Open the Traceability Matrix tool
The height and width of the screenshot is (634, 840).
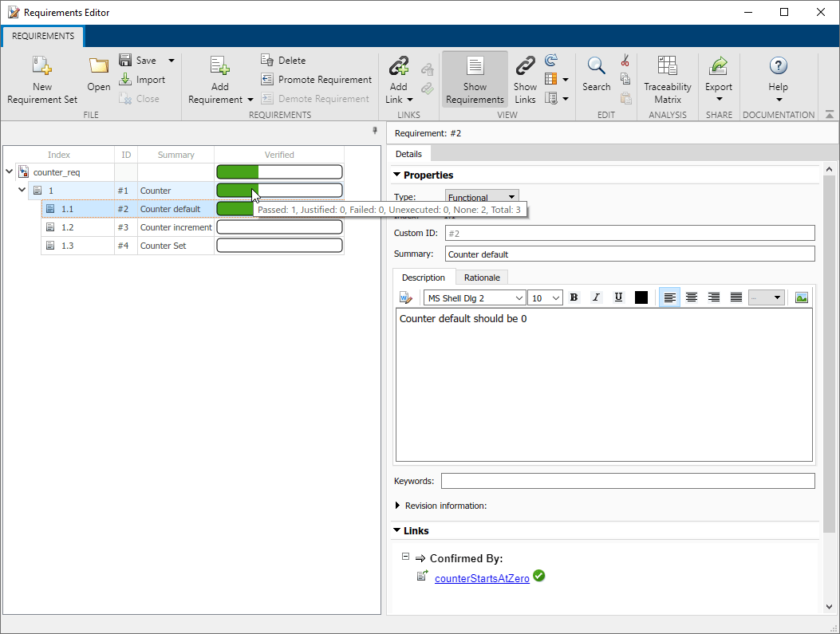click(667, 78)
